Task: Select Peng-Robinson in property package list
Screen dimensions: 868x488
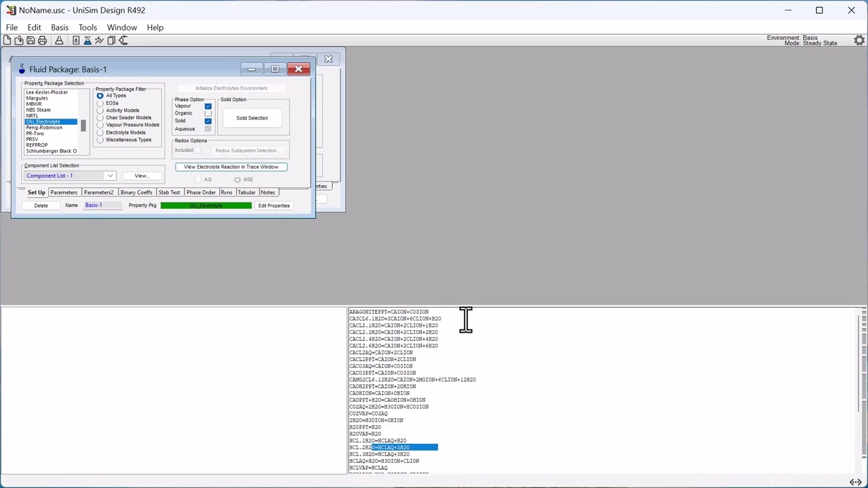Action: coord(44,127)
